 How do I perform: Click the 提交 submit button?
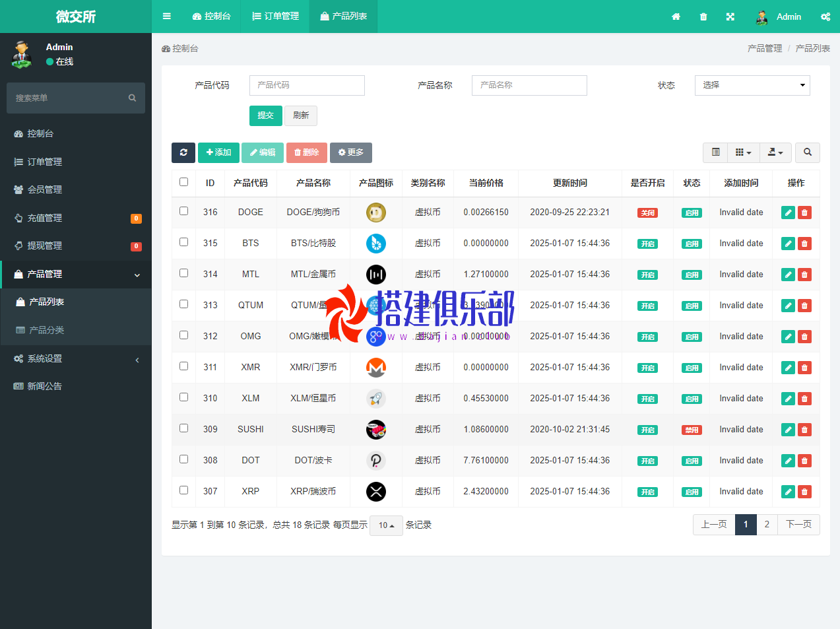click(266, 116)
